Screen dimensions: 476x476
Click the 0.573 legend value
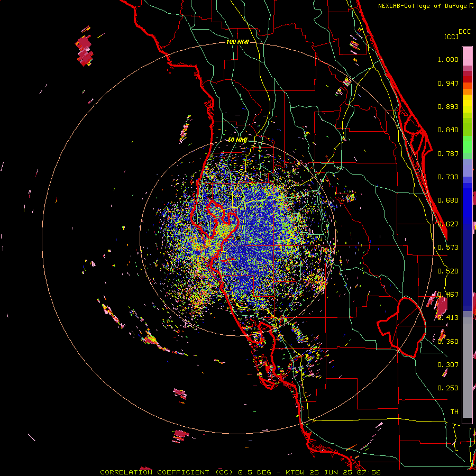click(x=448, y=248)
